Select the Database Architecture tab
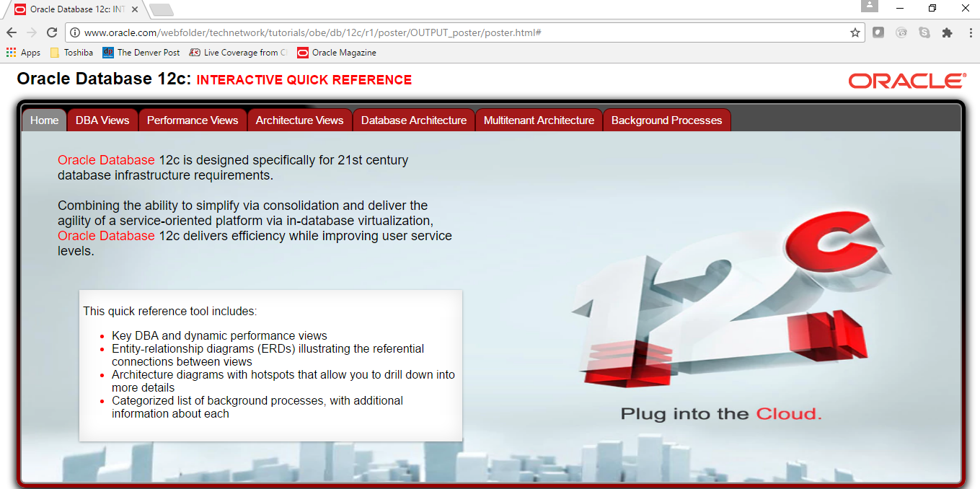 click(414, 120)
